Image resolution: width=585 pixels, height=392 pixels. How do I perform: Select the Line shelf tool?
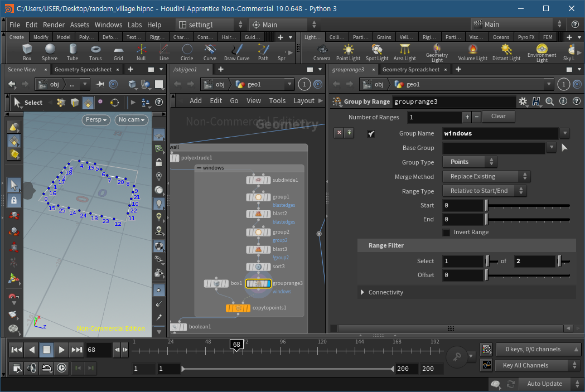[164, 52]
